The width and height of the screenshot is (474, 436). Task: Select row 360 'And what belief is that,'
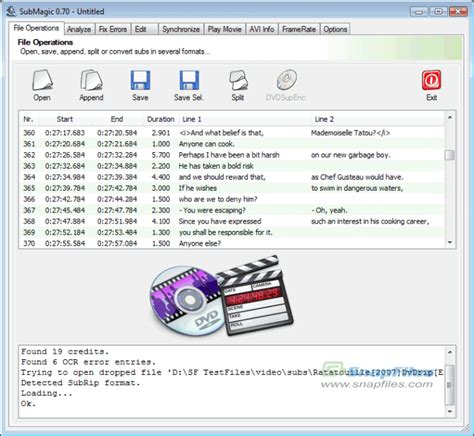232,133
